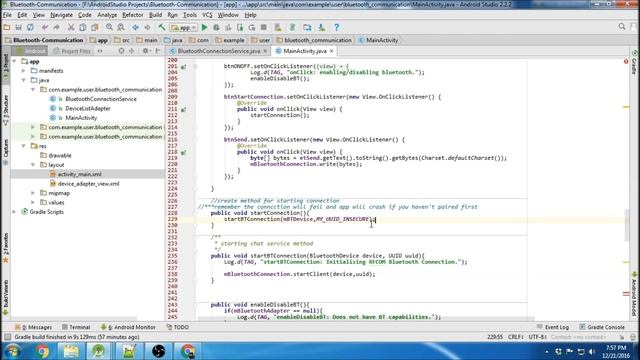Click the Replace toolbar icon
Screen dimensions: 640x360
(x=121, y=27)
